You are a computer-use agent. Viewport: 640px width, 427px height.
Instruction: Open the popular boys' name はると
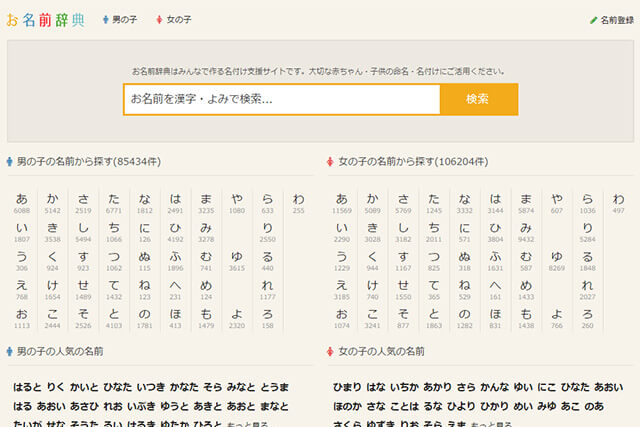click(x=27, y=387)
